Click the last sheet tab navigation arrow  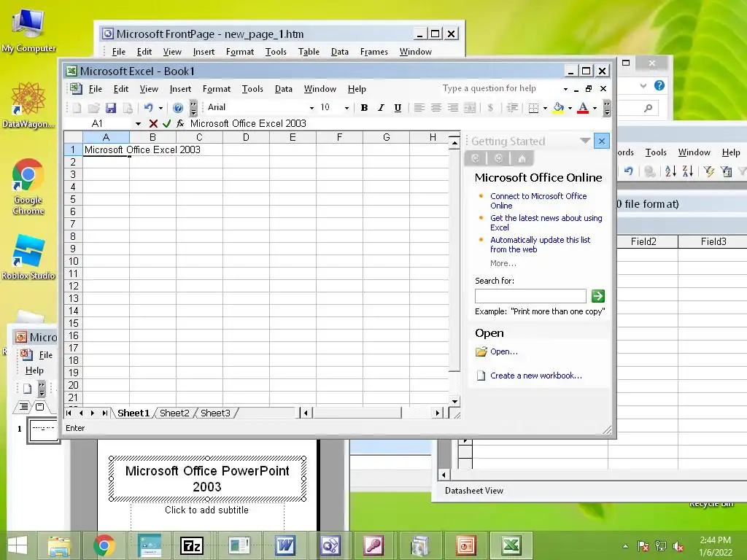104,413
